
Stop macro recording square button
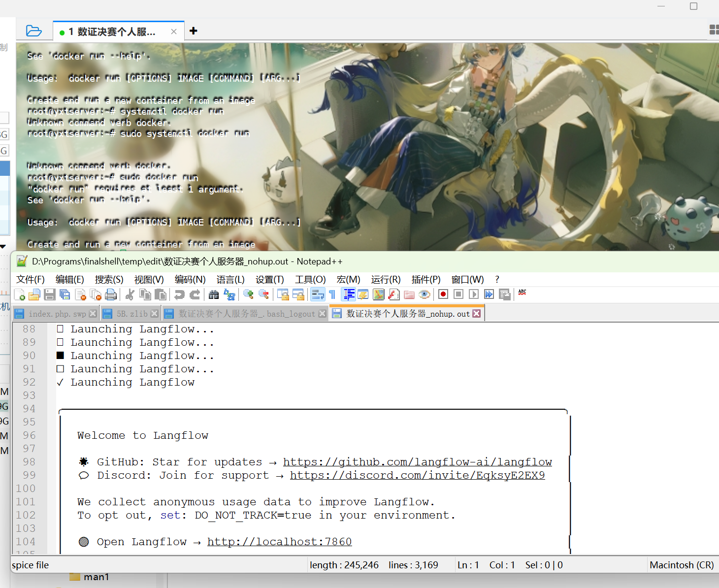[458, 294]
